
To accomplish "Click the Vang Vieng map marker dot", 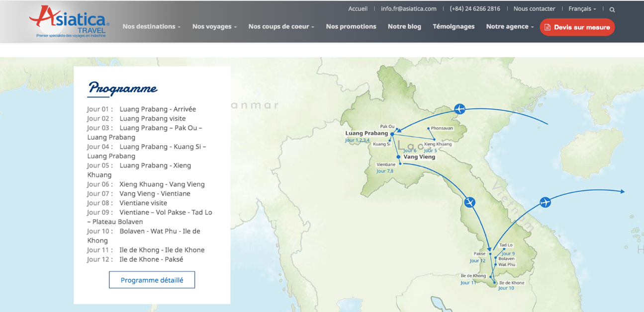I will (x=399, y=156).
